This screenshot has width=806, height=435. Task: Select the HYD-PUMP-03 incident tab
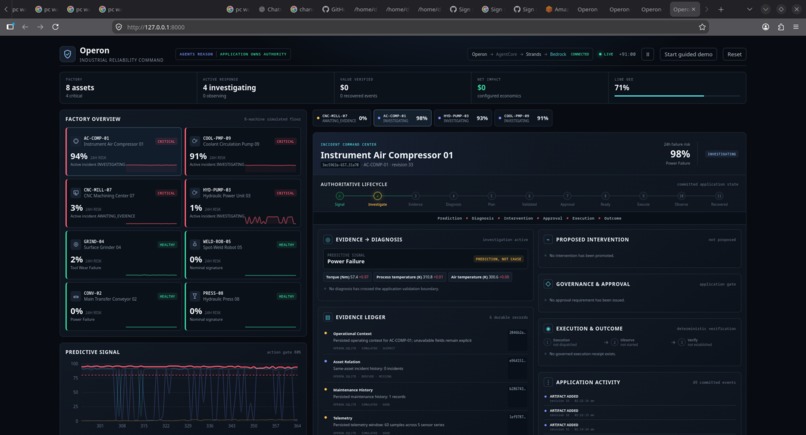tap(463, 118)
